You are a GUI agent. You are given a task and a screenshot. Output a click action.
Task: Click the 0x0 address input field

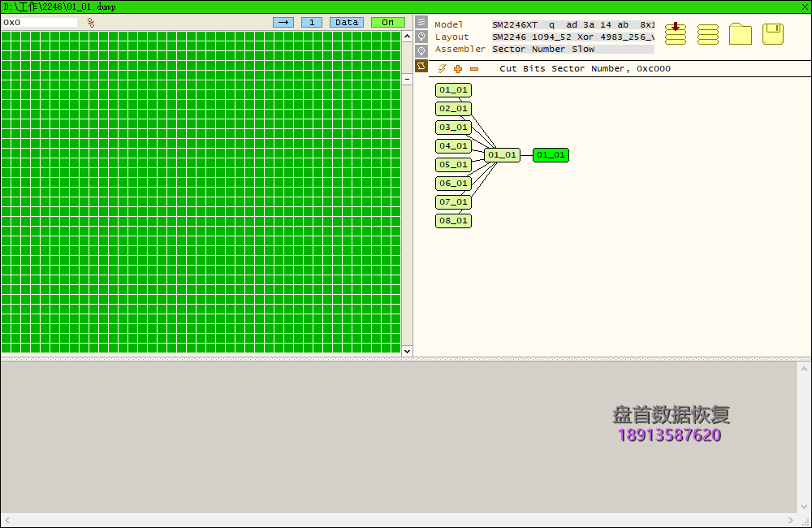(x=40, y=22)
